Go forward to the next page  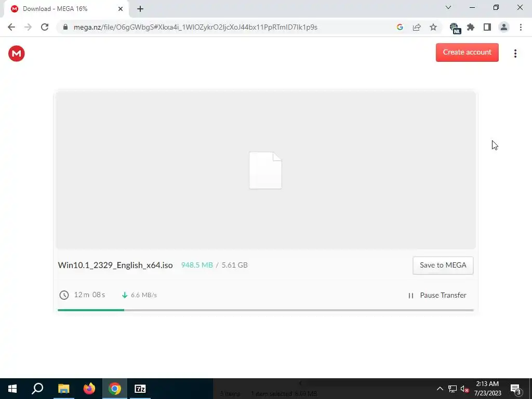click(x=28, y=27)
